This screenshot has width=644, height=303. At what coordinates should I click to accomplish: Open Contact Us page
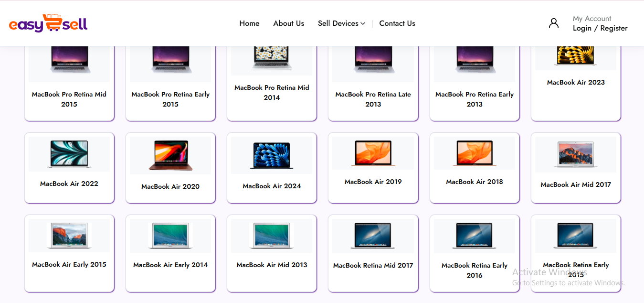[x=397, y=23]
